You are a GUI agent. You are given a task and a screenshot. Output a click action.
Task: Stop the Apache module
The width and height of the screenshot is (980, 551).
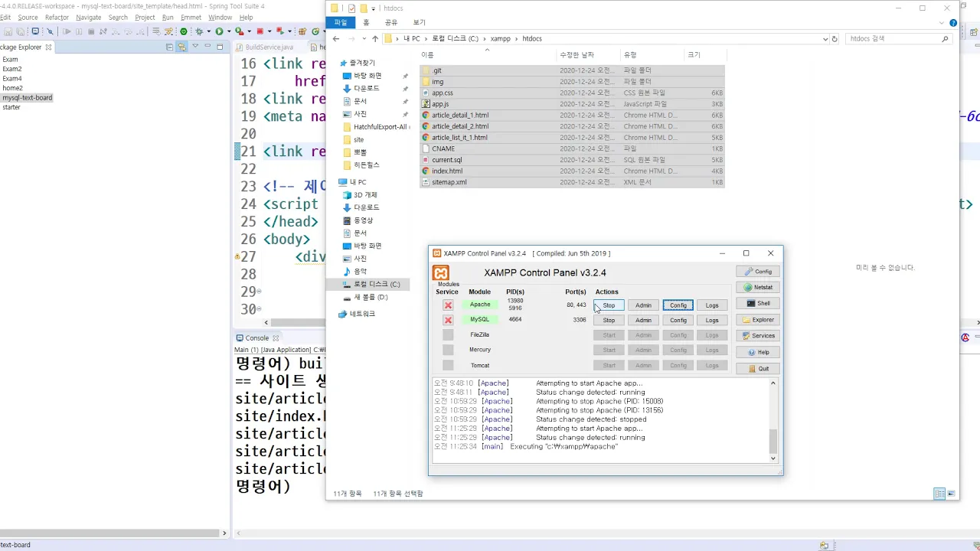point(609,305)
